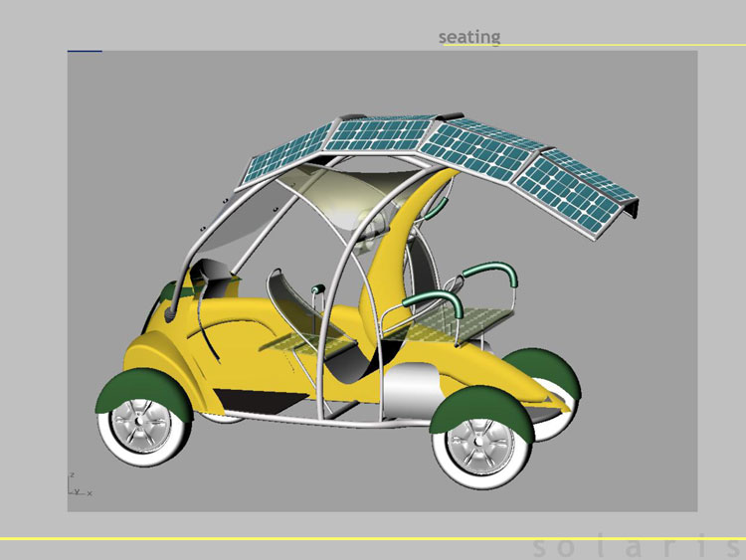The height and width of the screenshot is (560, 746).
Task: Select the top center solar panel
Action: click(x=380, y=135)
